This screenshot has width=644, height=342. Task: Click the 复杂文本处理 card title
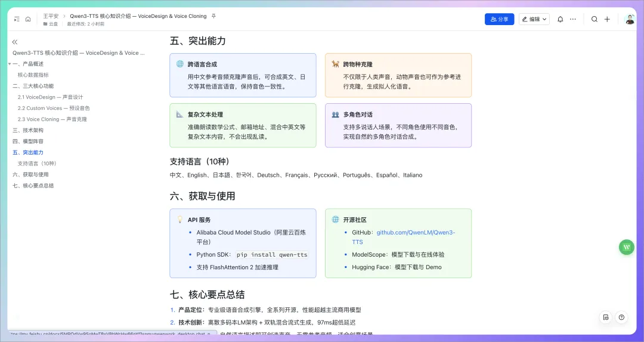coord(205,114)
